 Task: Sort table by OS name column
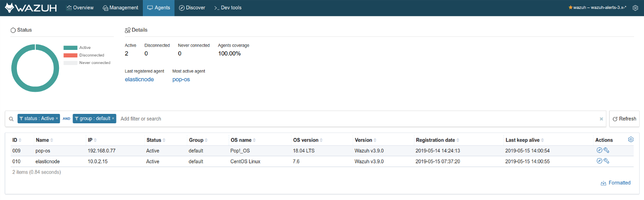(244, 140)
